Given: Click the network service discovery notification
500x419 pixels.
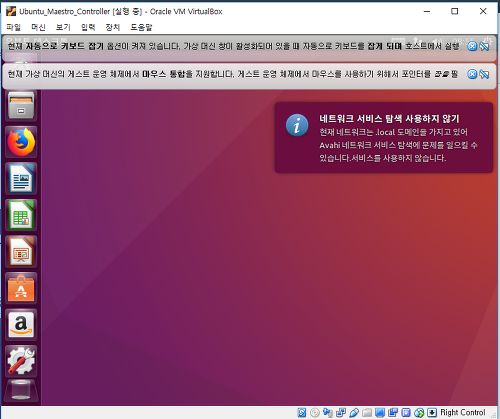Looking at the screenshot, I should pyautogui.click(x=384, y=138).
